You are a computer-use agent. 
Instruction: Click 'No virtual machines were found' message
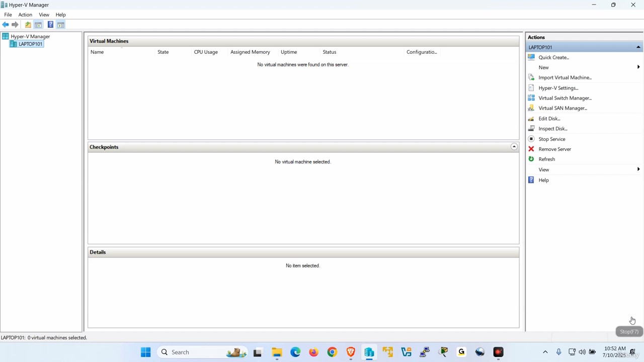coord(302,64)
